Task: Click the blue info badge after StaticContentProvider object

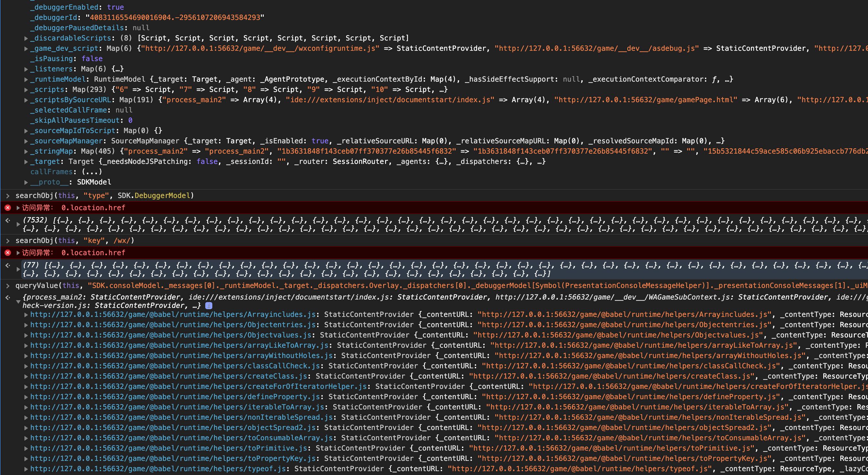Action: point(208,306)
